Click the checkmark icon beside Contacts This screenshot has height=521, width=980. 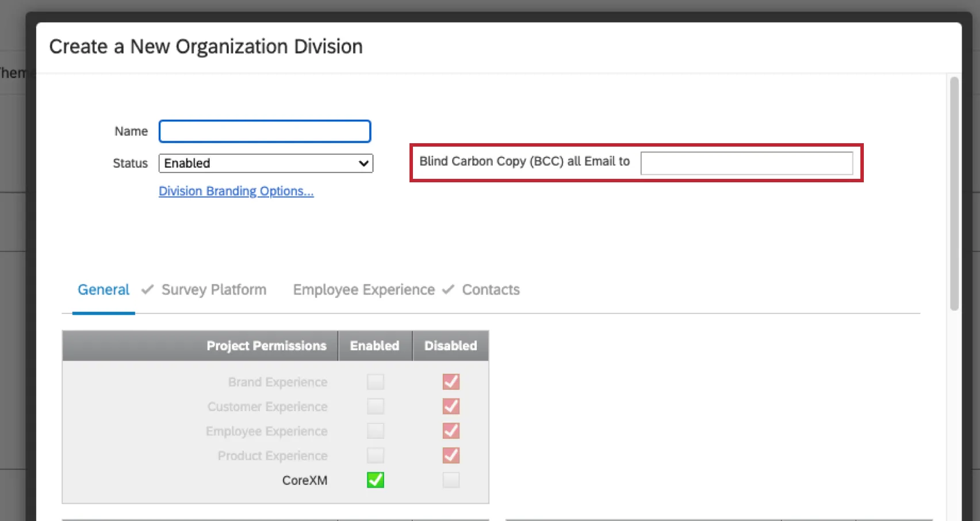[447, 289]
